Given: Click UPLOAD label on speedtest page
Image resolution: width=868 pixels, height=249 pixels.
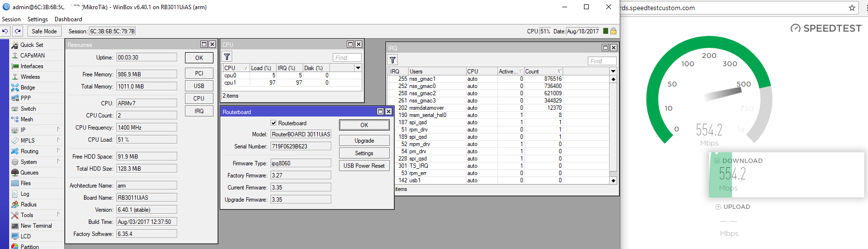Looking at the screenshot, I should tap(737, 207).
